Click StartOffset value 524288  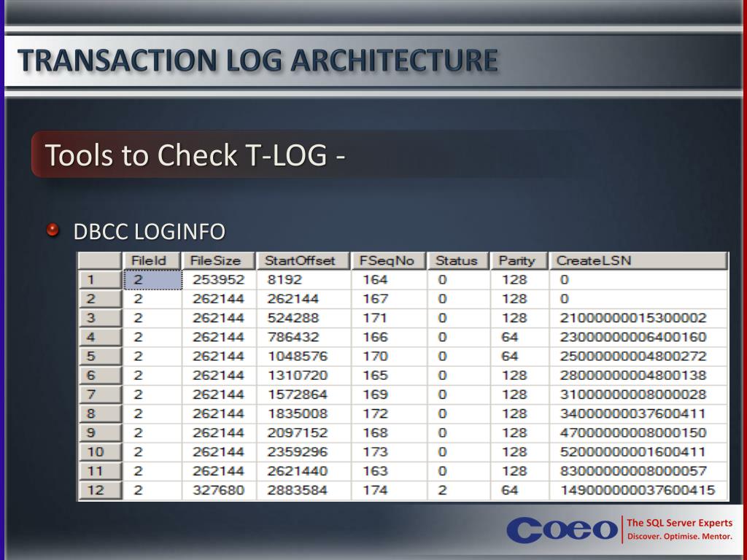point(293,318)
